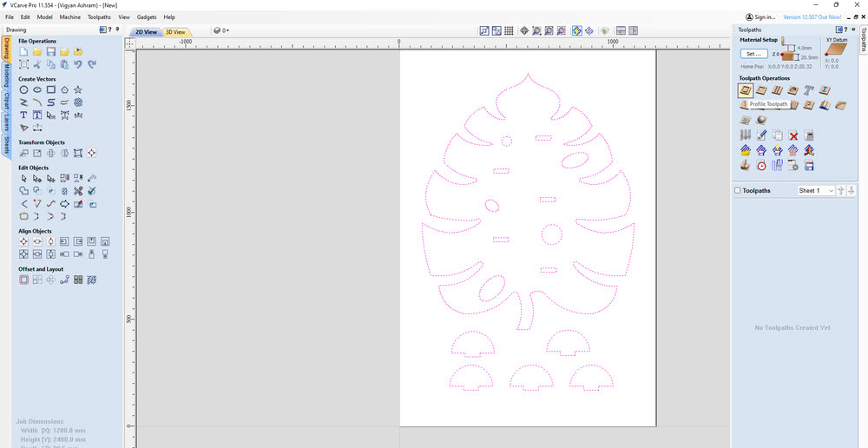
Task: Click the Delete Toolpath red X icon
Action: tap(793, 135)
